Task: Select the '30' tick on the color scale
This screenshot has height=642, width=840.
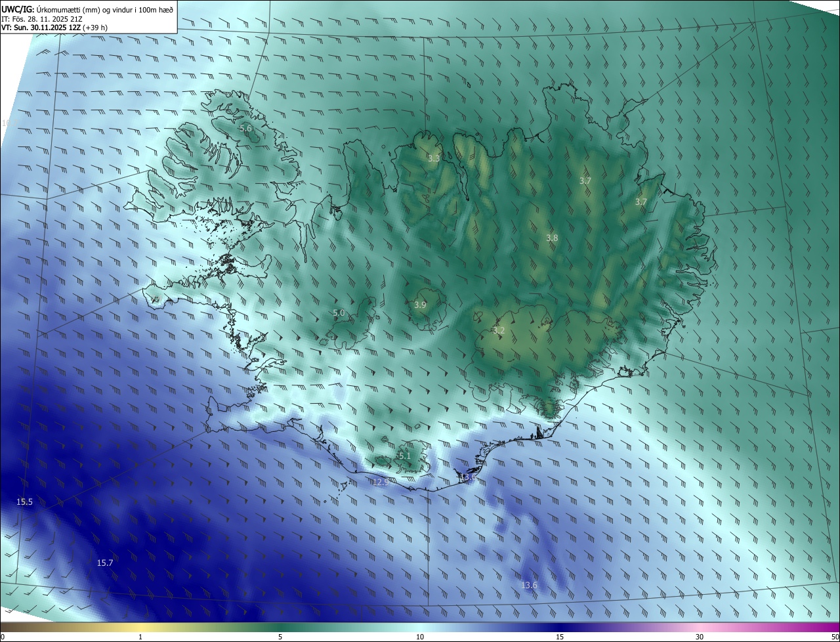Action: (x=700, y=637)
